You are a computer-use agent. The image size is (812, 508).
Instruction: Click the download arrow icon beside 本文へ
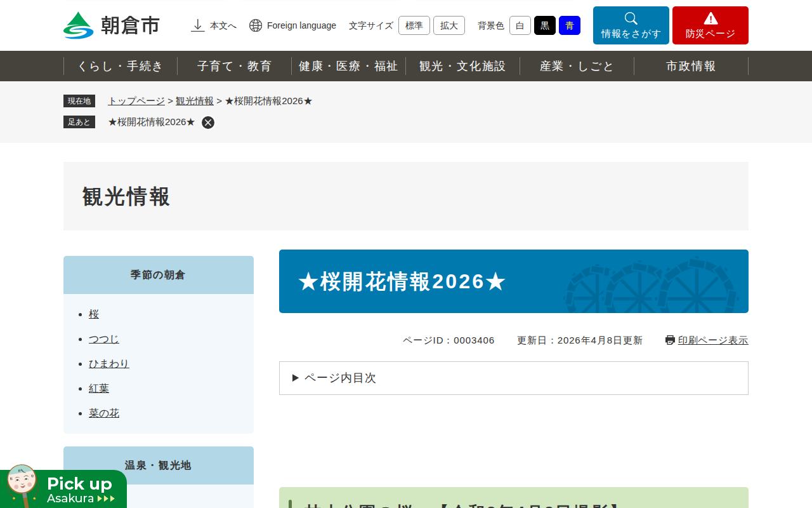[198, 25]
